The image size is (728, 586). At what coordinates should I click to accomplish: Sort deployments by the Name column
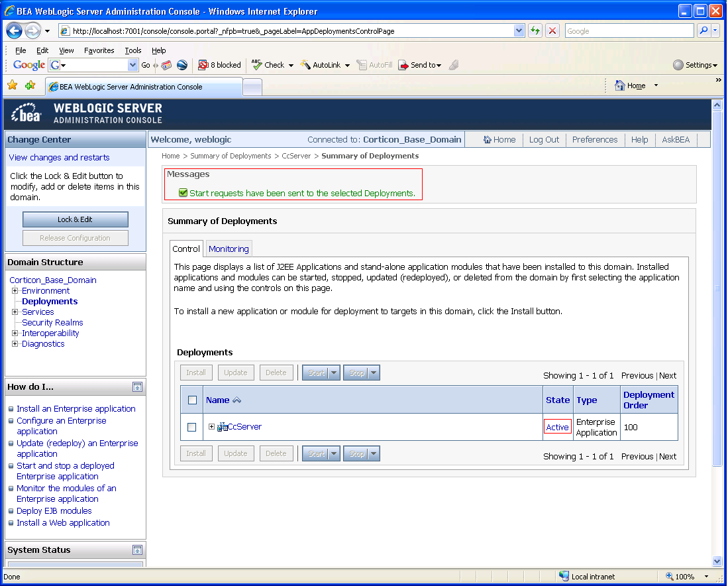pos(218,400)
